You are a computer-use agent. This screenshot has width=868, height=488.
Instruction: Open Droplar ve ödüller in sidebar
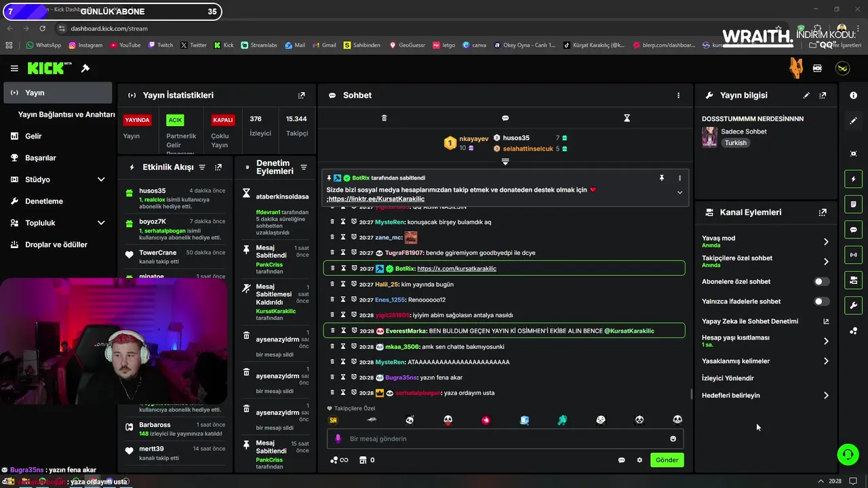[x=56, y=245]
